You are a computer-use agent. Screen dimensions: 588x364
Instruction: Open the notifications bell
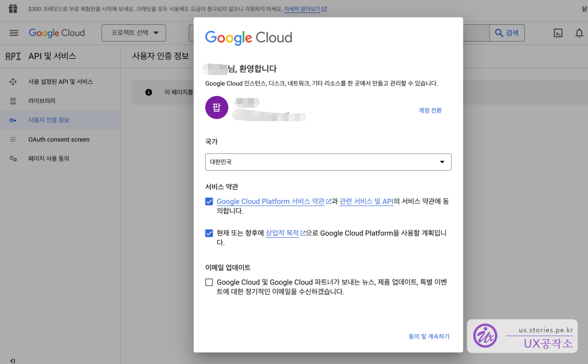(579, 33)
